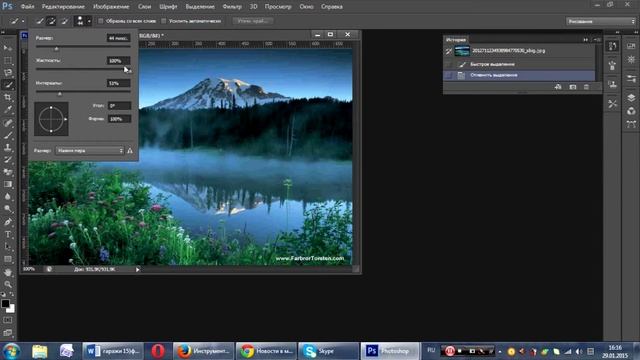
Task: Choose Add to selection mode
Action: 52,21
